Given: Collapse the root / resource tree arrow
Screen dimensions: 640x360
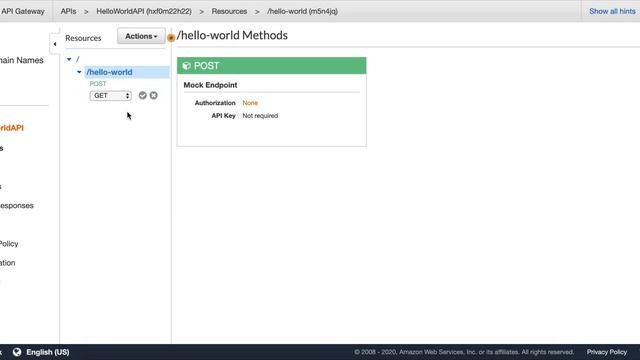Looking at the screenshot, I should (x=69, y=59).
